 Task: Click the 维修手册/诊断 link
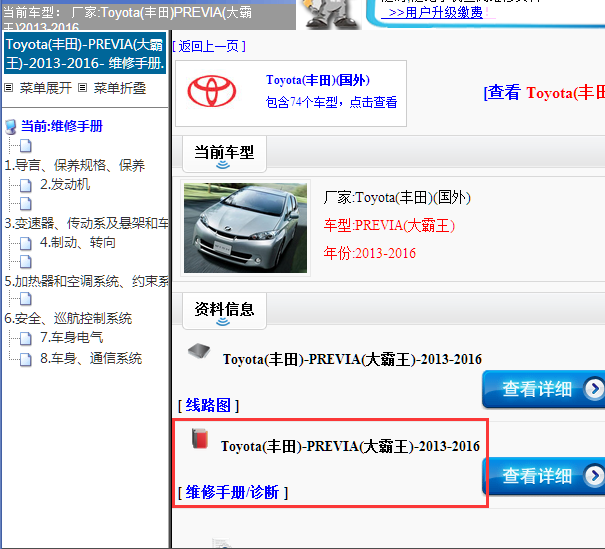[x=233, y=493]
